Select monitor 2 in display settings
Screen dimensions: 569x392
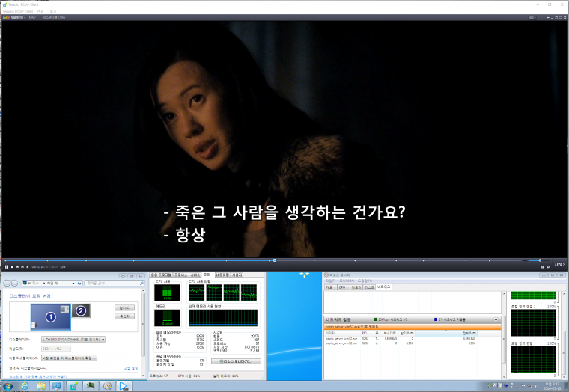(81, 310)
